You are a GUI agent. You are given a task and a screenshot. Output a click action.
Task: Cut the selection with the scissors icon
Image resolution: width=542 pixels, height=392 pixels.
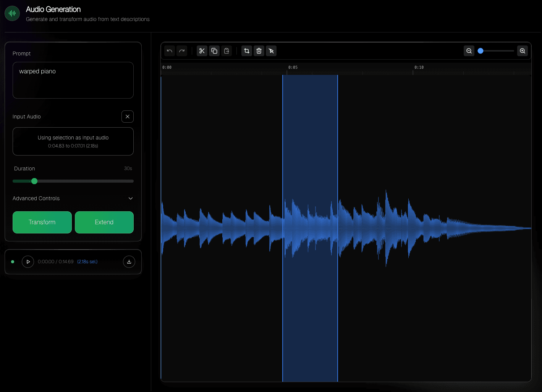(x=202, y=51)
